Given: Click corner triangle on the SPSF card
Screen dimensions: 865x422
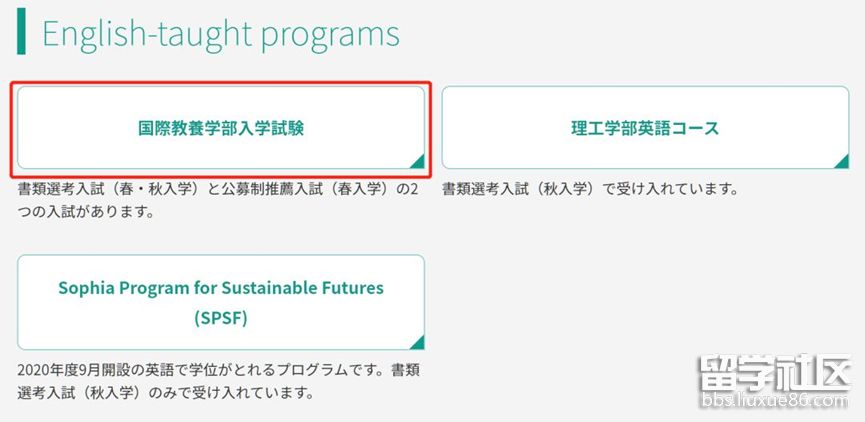Looking at the screenshot, I should click(x=418, y=343).
